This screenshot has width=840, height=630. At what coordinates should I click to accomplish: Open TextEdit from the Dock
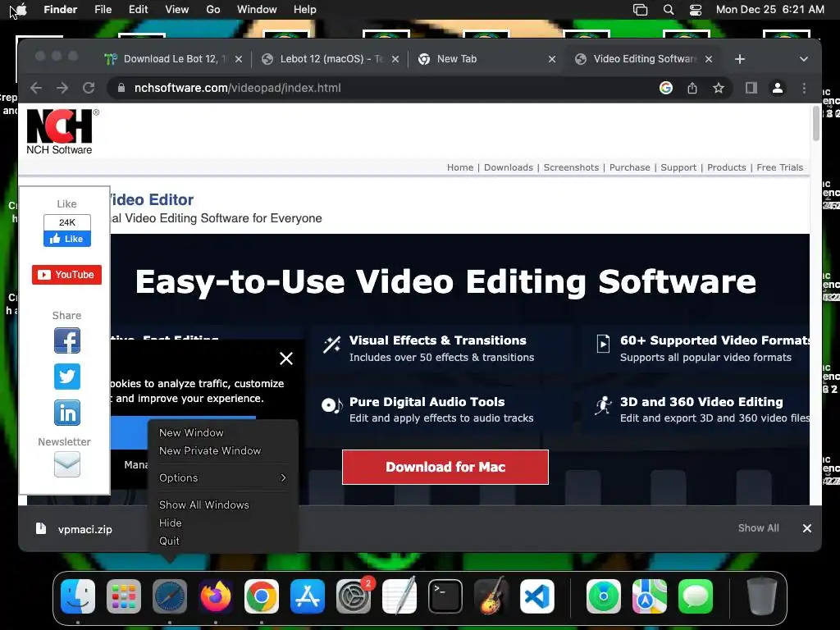pos(399,596)
